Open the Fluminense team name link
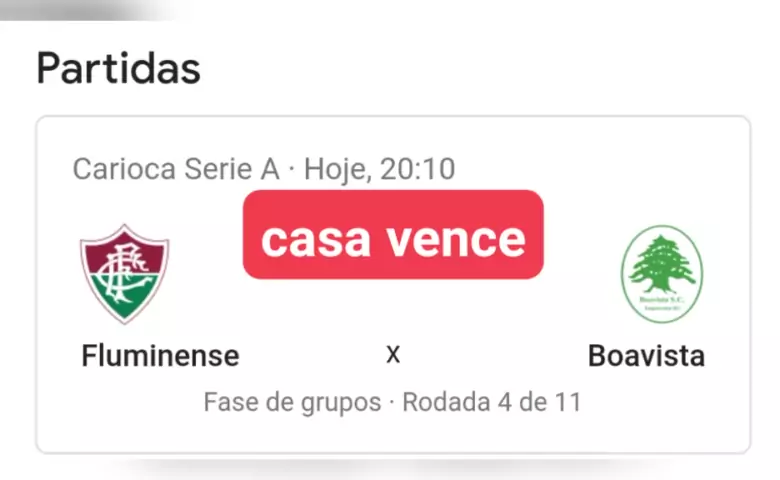 (x=160, y=355)
